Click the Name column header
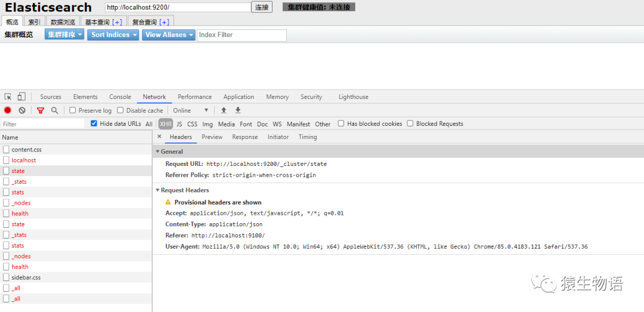644x312 pixels. coord(76,137)
